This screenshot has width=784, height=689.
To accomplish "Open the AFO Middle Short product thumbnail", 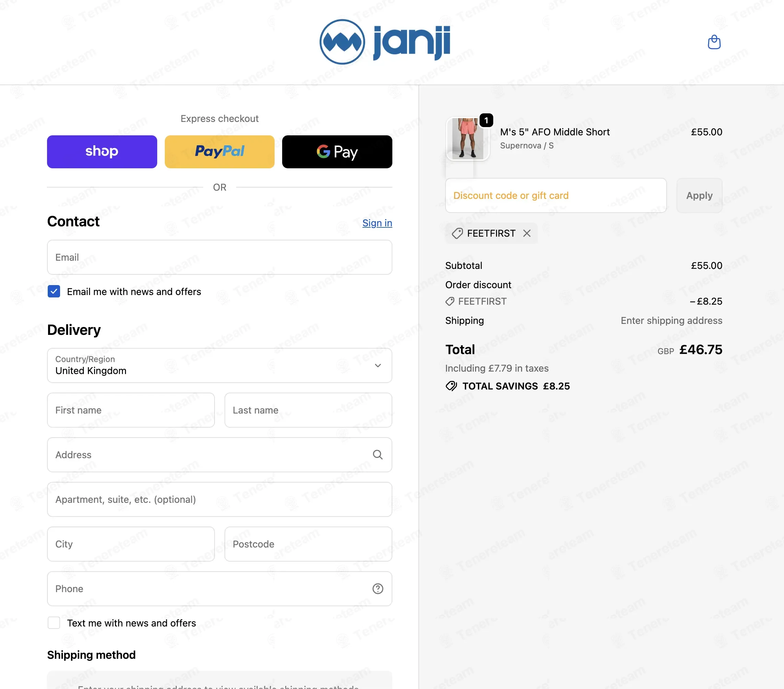I will [x=468, y=138].
